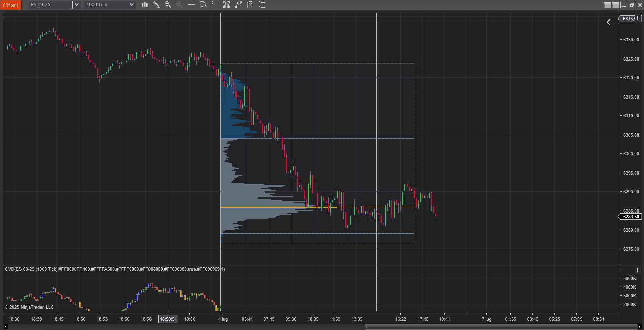Open the Data Series settings icon

click(x=226, y=5)
